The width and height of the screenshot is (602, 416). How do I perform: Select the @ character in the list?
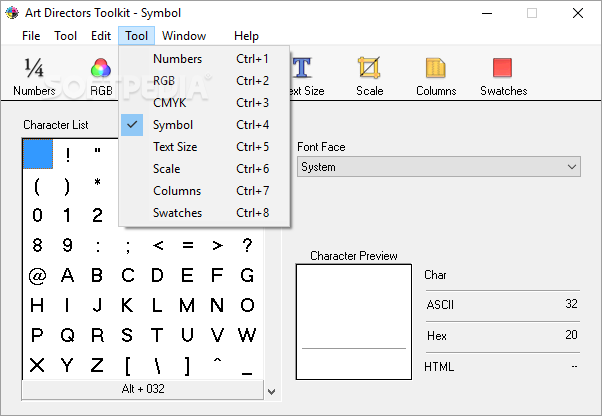click(38, 275)
